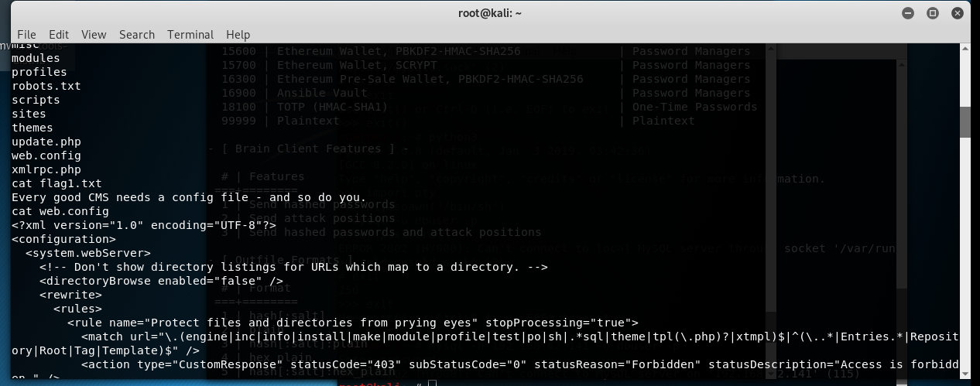The image size is (980, 386).
Task: Click the update.php line in the listing
Action: [x=46, y=142]
